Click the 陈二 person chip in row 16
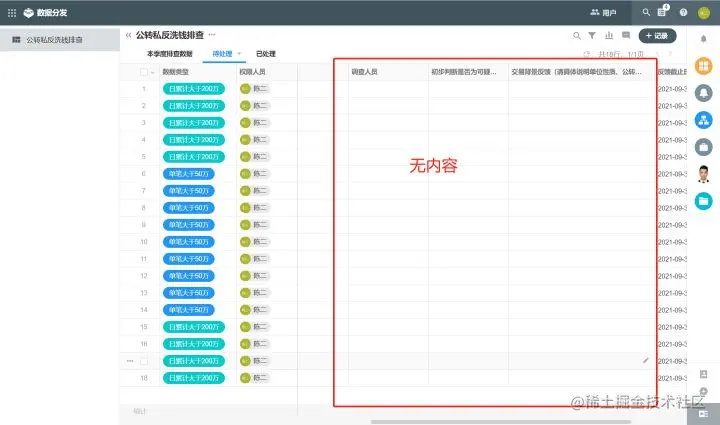The image size is (720, 425). pos(255,344)
